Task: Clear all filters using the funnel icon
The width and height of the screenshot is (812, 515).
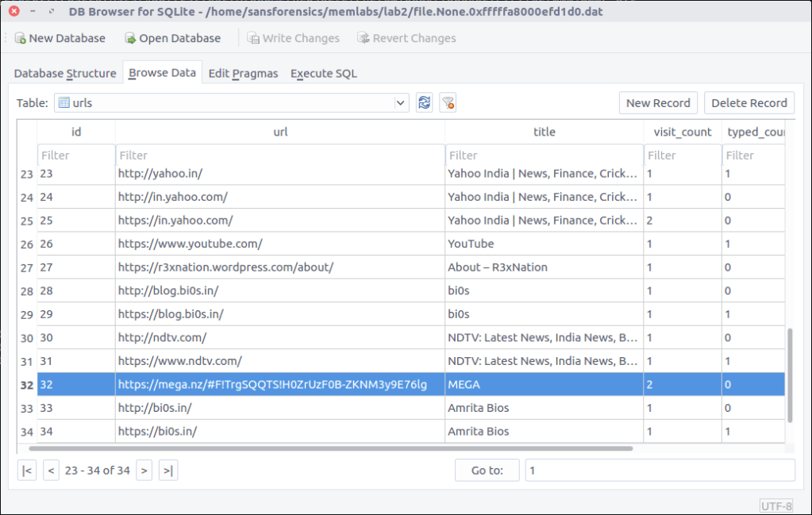Action: [x=448, y=102]
